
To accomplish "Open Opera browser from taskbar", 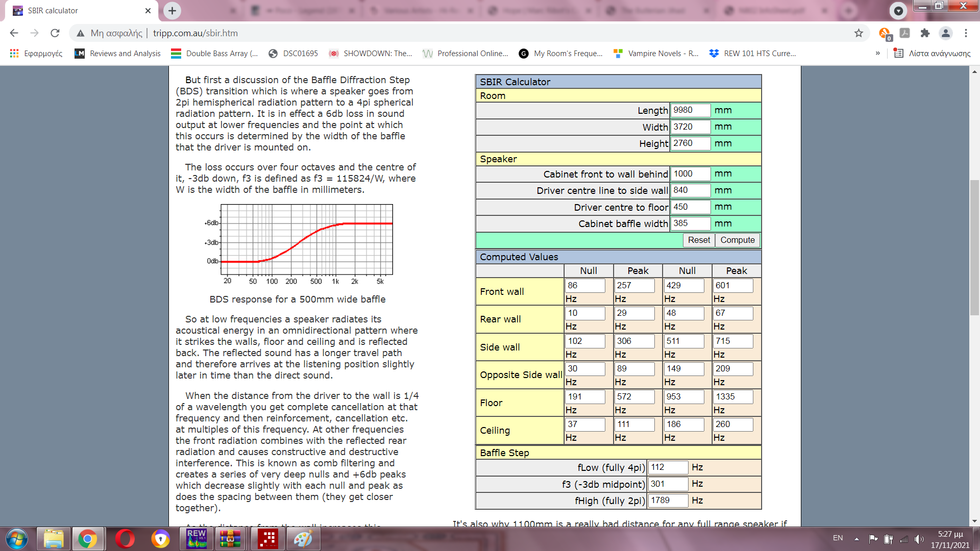I will tap(125, 538).
